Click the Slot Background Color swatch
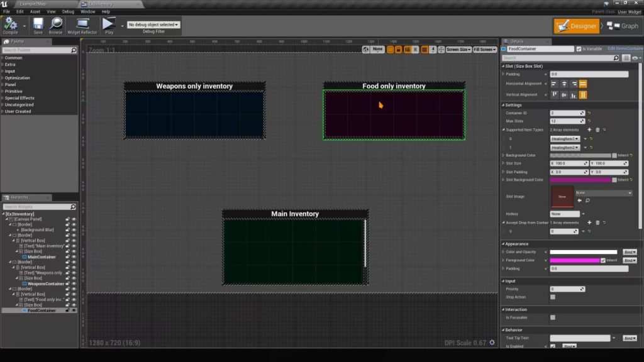The width and height of the screenshot is (644, 362). [580, 180]
